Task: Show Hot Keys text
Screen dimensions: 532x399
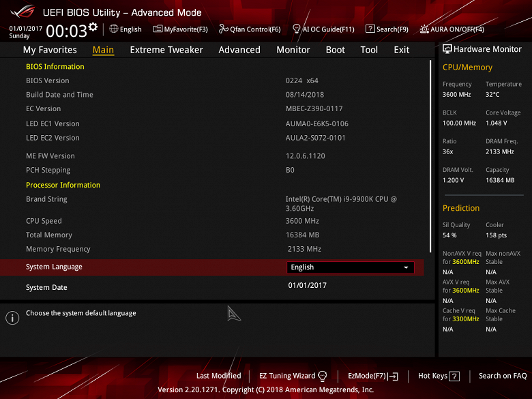Action: [x=432, y=376]
